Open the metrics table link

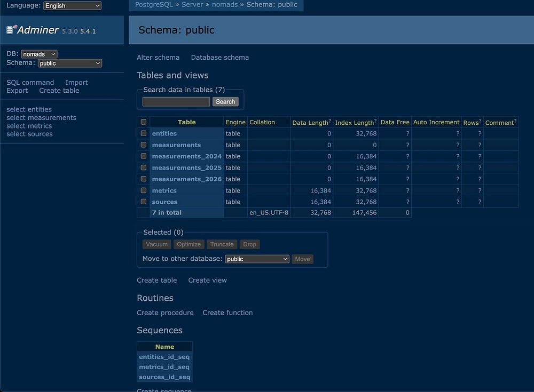[164, 190]
